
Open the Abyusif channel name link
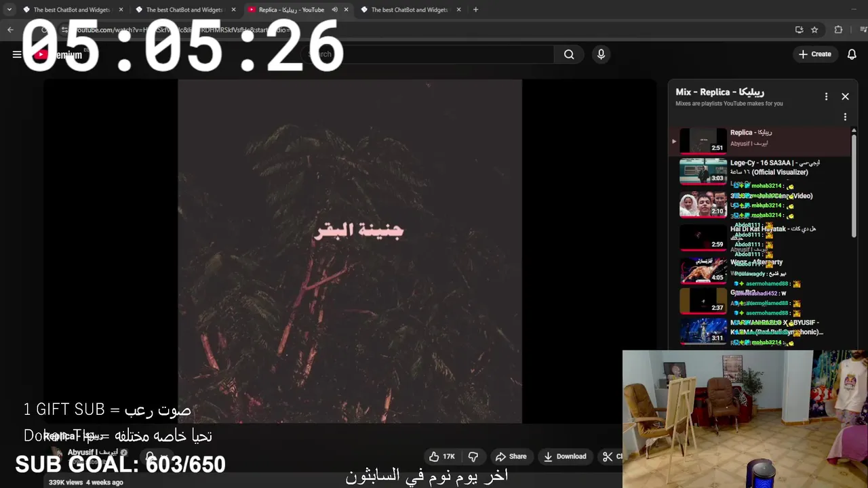click(93, 452)
